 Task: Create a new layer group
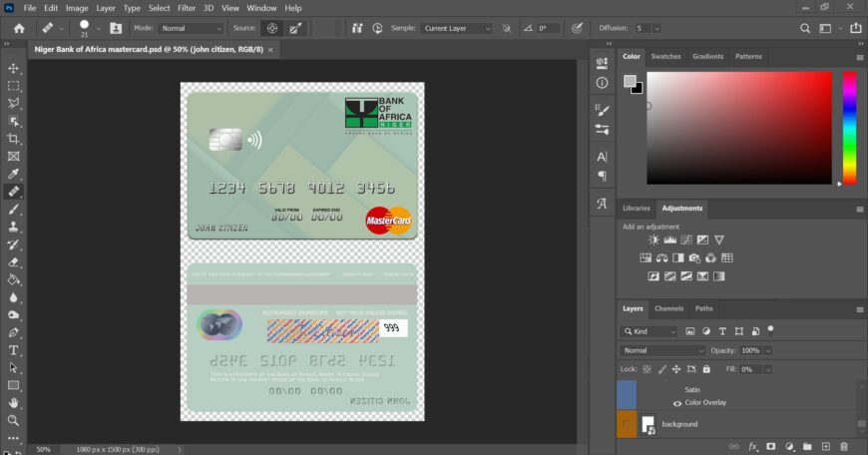coord(807,446)
